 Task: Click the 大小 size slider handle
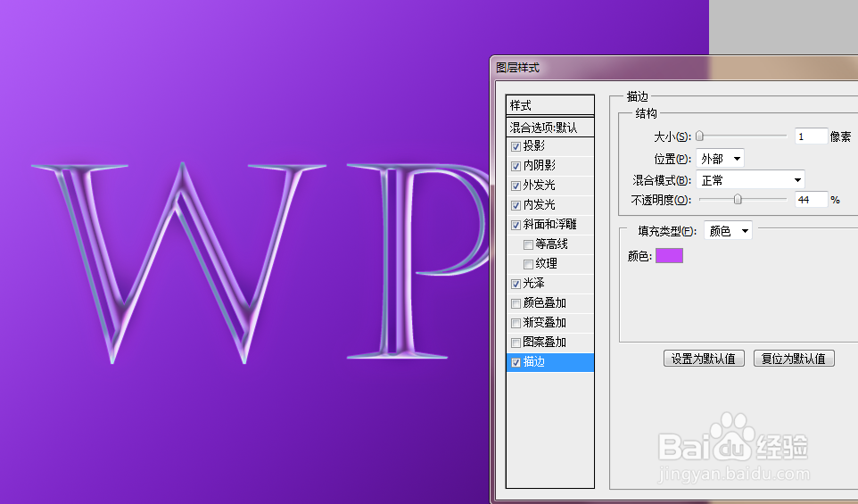pos(699,136)
